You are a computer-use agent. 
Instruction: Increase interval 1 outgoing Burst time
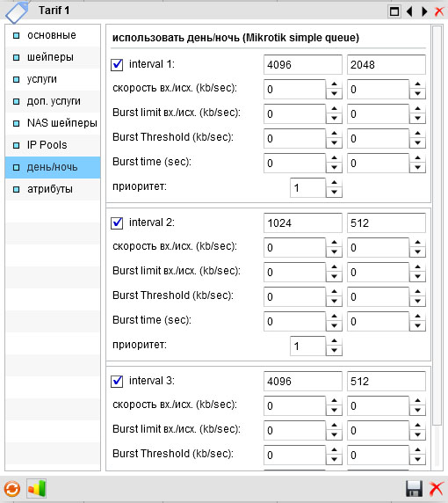[417, 158]
